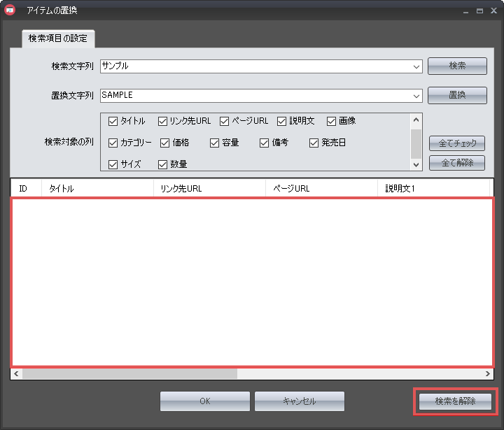
Task: Toggle the リンク先URL checkbox
Action: coord(162,121)
